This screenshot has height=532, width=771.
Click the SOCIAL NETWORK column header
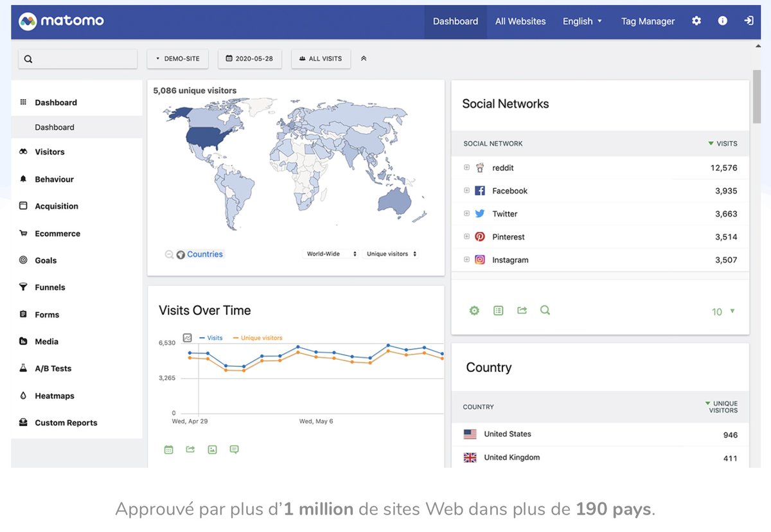coord(493,144)
